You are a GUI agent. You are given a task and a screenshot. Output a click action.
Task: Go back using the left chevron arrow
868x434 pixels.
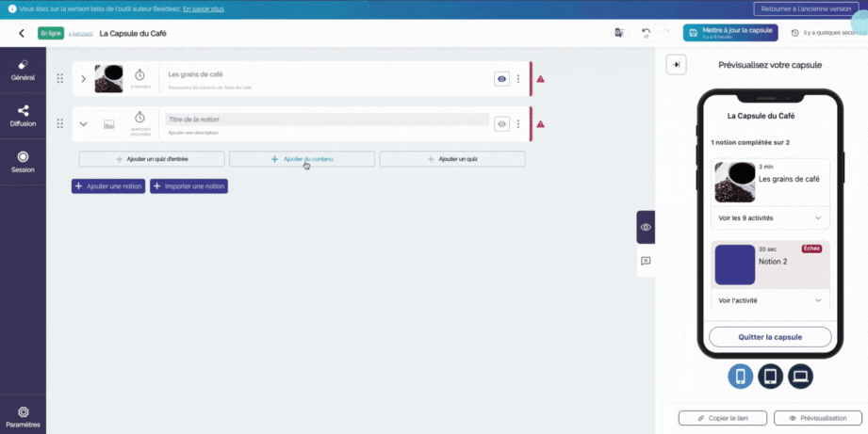tap(22, 33)
